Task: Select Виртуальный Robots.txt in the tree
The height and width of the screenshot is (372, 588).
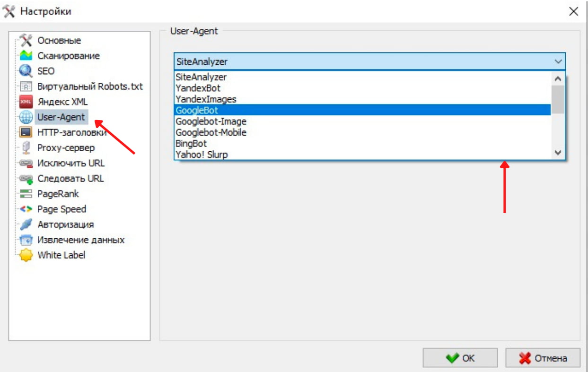Action: tap(90, 87)
